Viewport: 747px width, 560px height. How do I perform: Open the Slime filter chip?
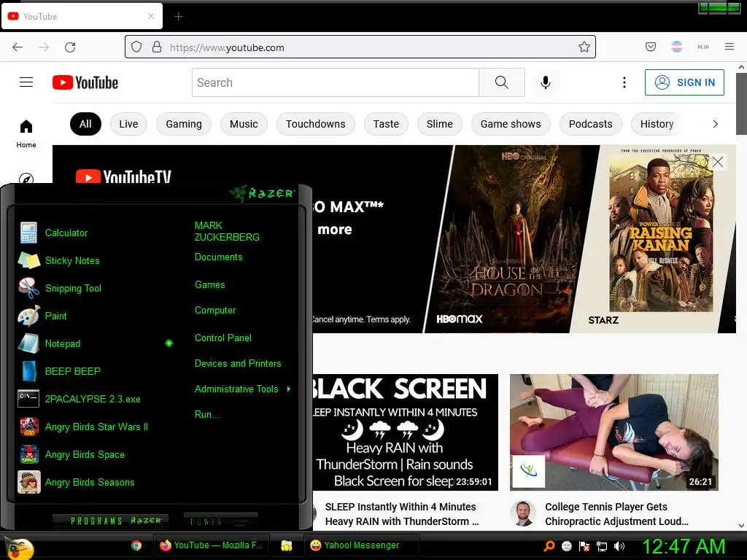pyautogui.click(x=439, y=124)
